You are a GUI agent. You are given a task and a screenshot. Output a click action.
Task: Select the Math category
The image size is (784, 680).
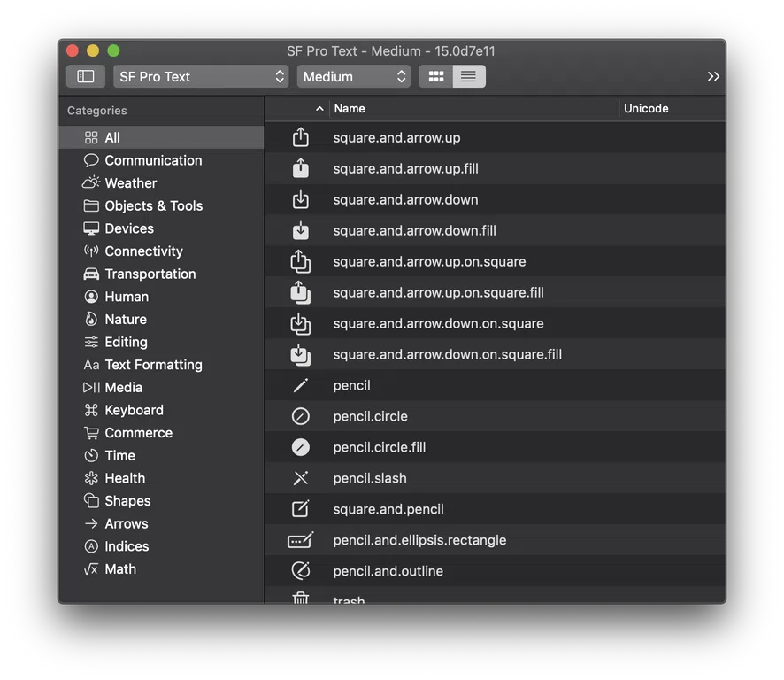point(162,569)
